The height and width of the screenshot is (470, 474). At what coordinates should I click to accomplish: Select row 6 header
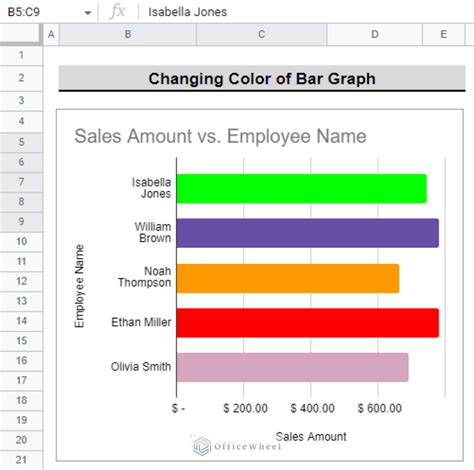pyautogui.click(x=21, y=162)
